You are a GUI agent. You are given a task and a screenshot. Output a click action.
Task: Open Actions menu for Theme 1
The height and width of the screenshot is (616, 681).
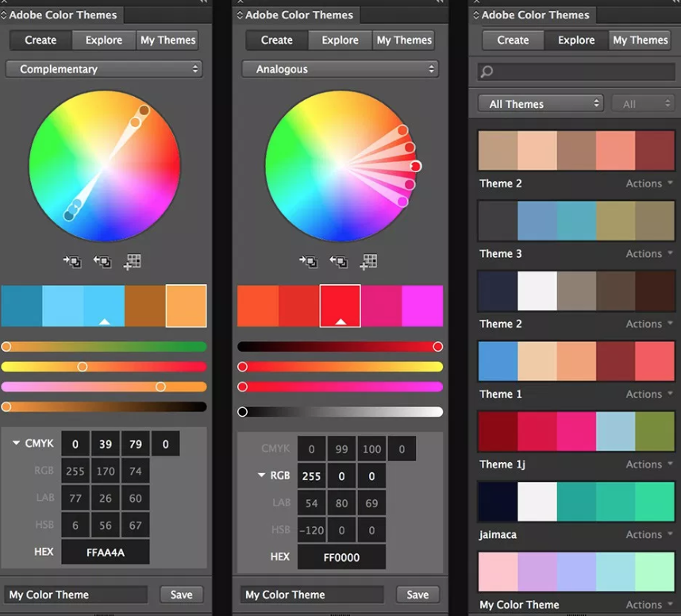649,394
